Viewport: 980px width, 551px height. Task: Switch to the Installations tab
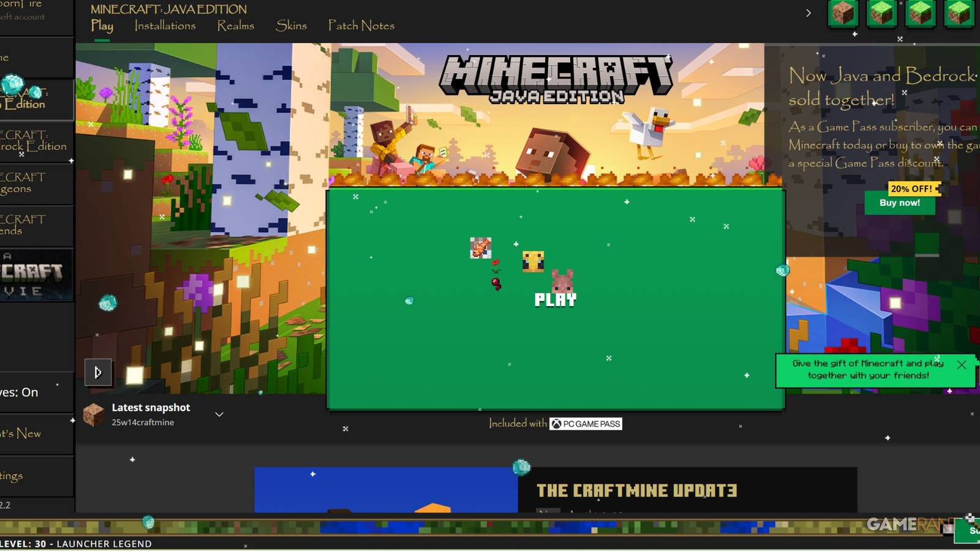pyautogui.click(x=165, y=26)
